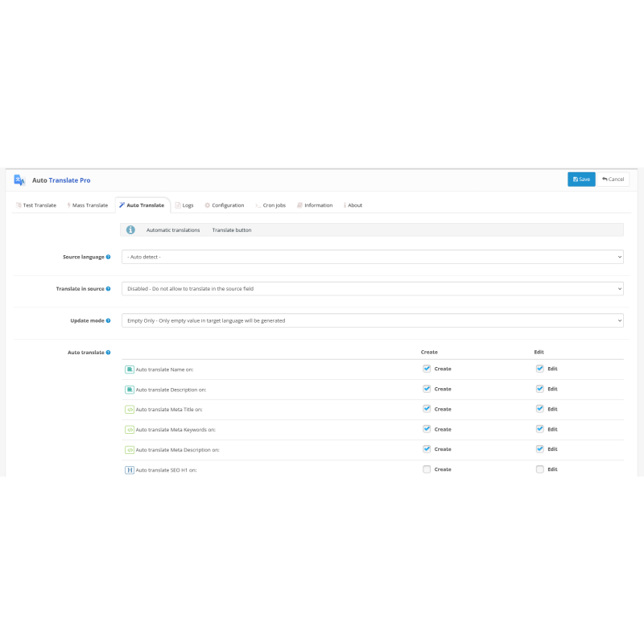Click the Auto Translate Pro logo icon
The height and width of the screenshot is (644, 644).
18,180
